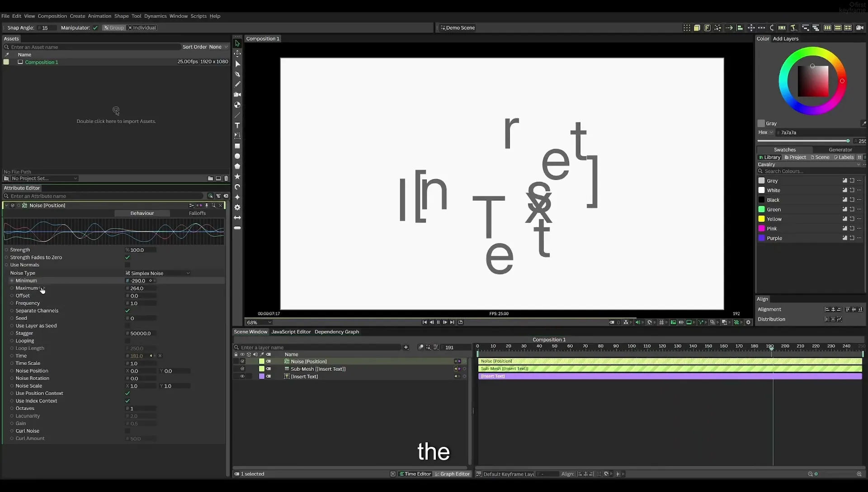The image size is (868, 492).
Task: Collapse the Noise [Position] attribute section
Action: pos(6,205)
